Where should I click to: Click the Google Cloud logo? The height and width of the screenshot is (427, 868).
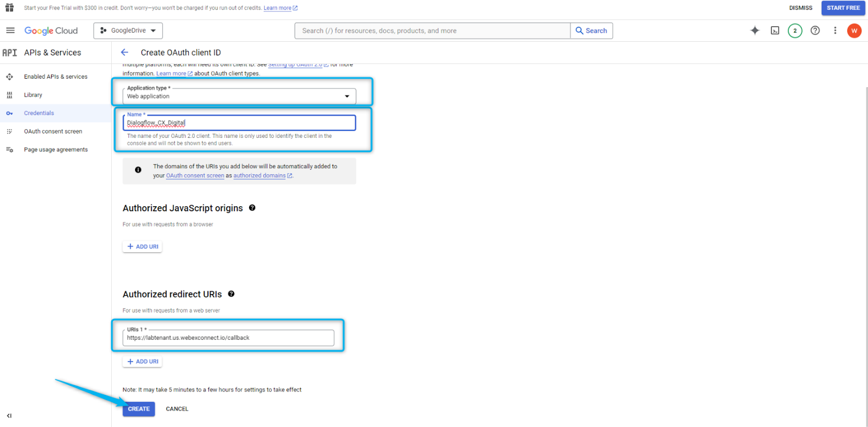[x=51, y=31]
